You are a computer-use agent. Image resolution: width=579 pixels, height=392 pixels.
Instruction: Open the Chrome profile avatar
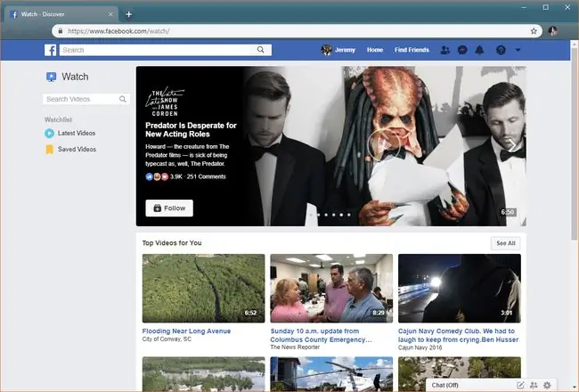(x=553, y=31)
